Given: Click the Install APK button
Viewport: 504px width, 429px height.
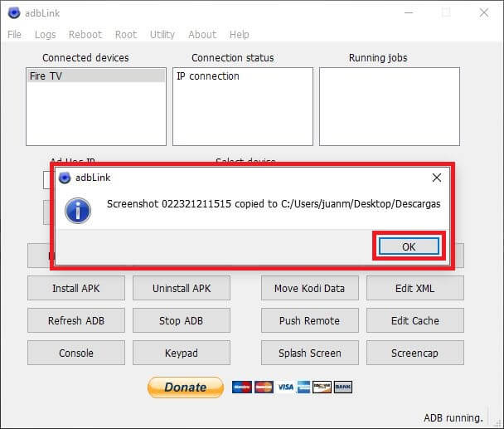Looking at the screenshot, I should point(76,288).
